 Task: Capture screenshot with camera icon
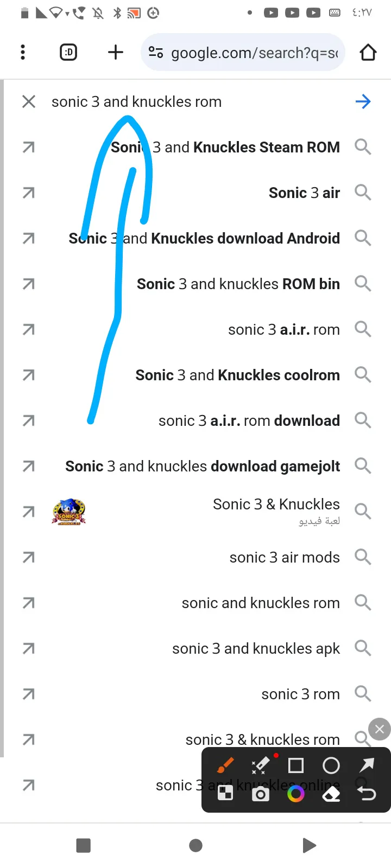point(261,795)
